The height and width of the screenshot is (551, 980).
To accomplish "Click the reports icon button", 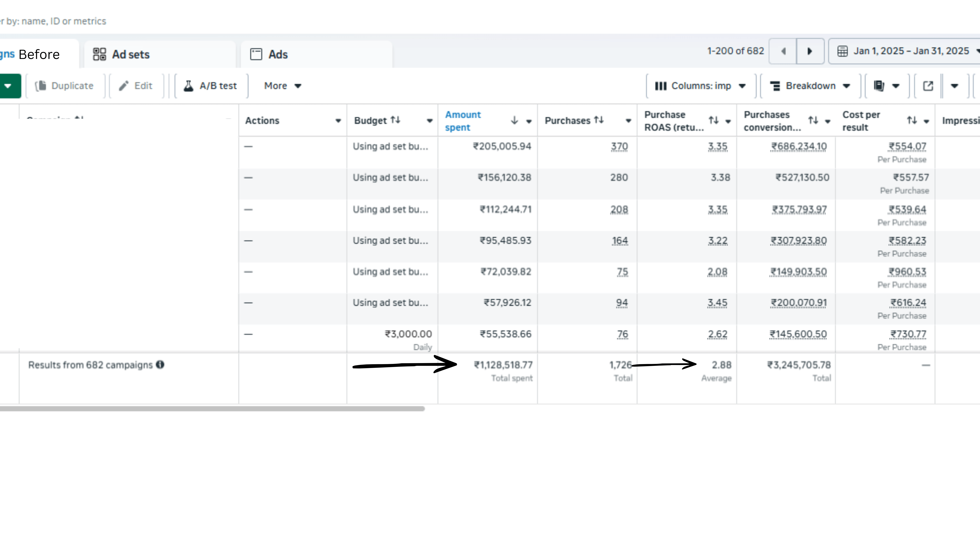I will [879, 86].
